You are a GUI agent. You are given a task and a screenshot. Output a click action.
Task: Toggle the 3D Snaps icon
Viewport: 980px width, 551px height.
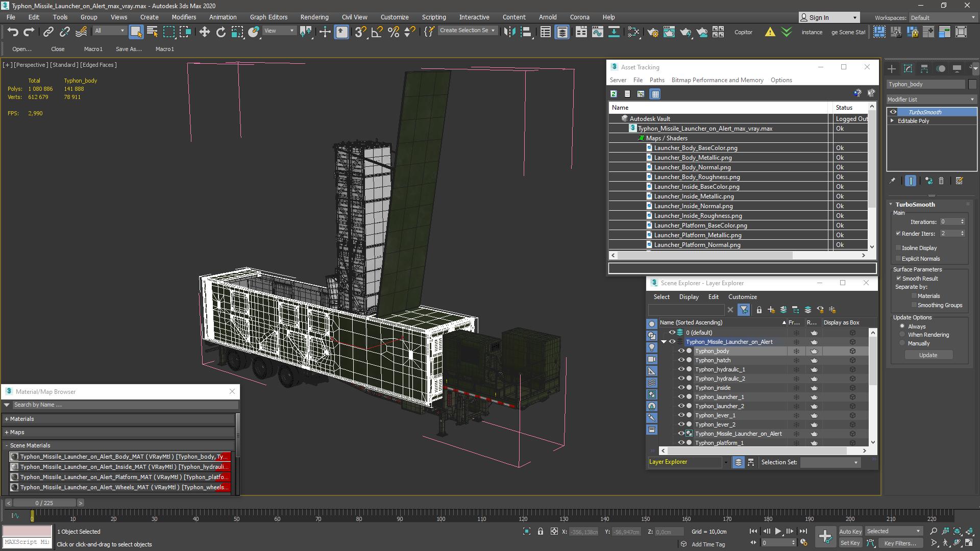pyautogui.click(x=360, y=32)
